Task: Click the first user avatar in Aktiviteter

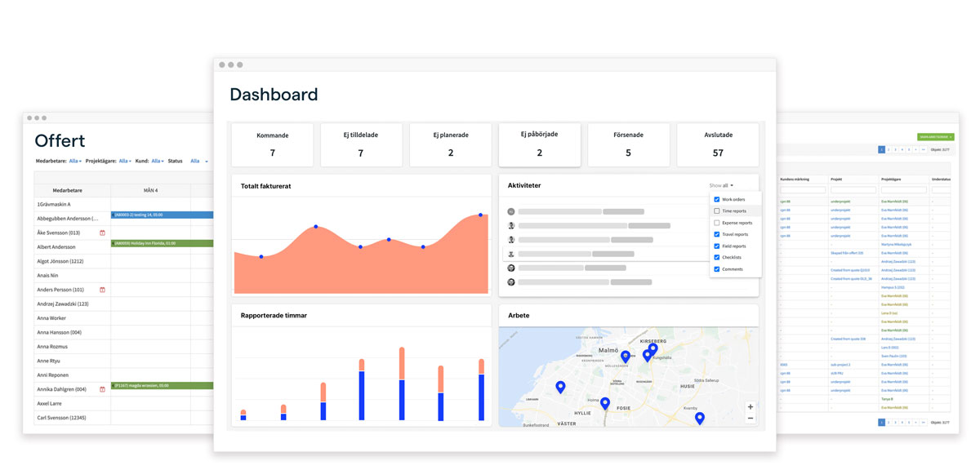Action: 511,211
